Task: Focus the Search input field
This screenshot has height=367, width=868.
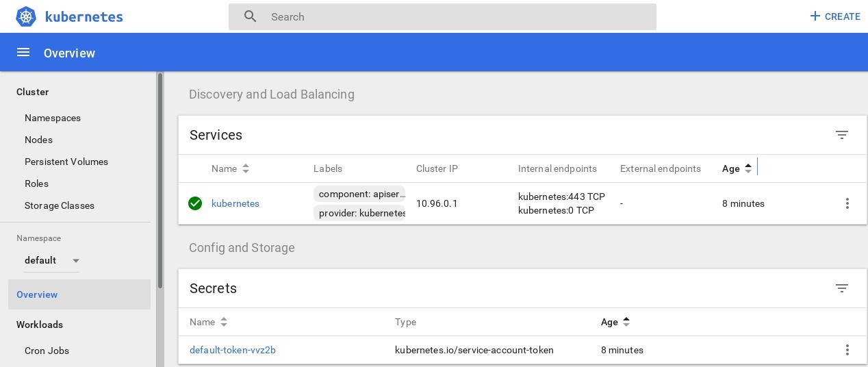Action: [442, 16]
